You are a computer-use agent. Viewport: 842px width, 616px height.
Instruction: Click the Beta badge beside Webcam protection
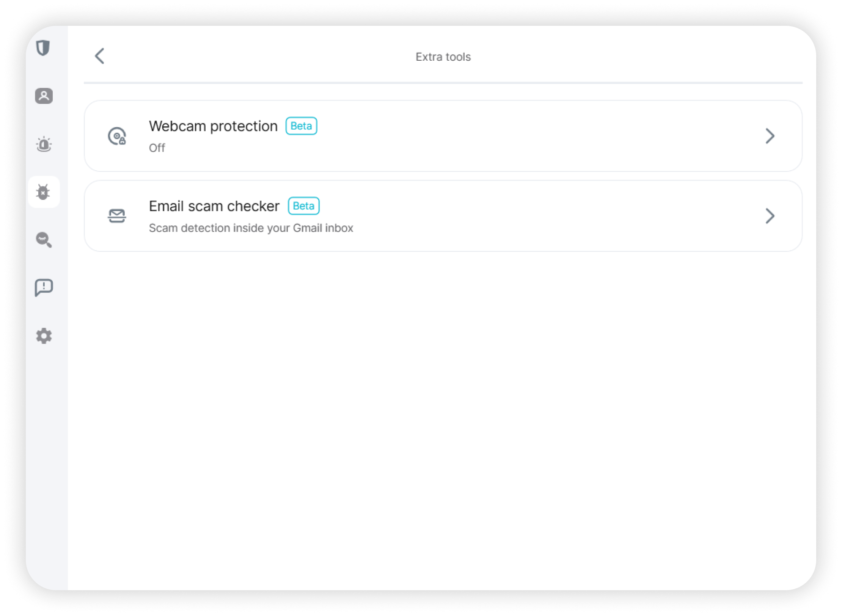coord(301,126)
